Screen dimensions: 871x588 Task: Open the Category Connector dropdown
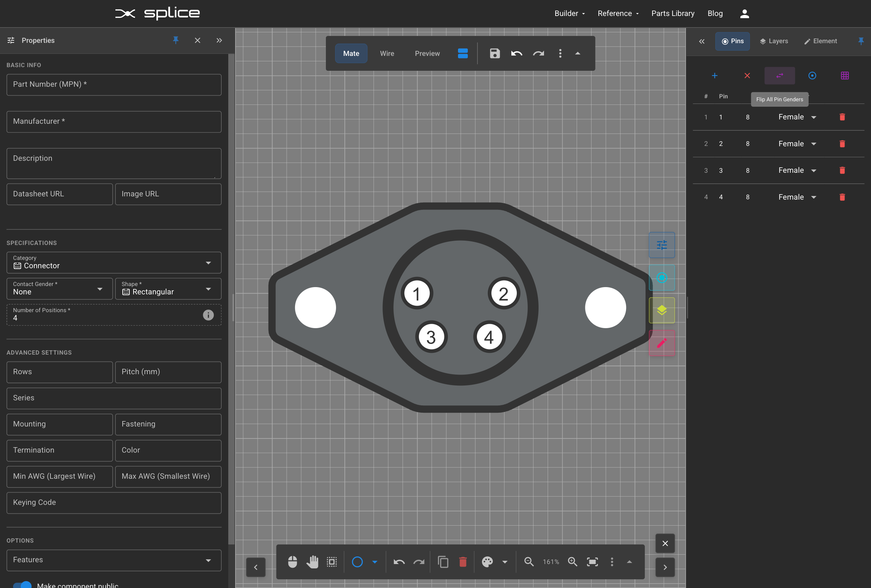(208, 263)
